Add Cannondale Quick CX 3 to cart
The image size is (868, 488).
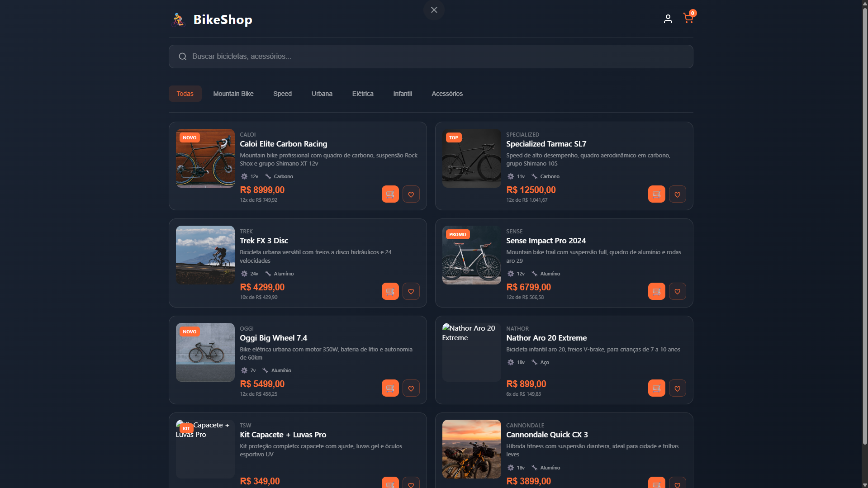point(656,483)
